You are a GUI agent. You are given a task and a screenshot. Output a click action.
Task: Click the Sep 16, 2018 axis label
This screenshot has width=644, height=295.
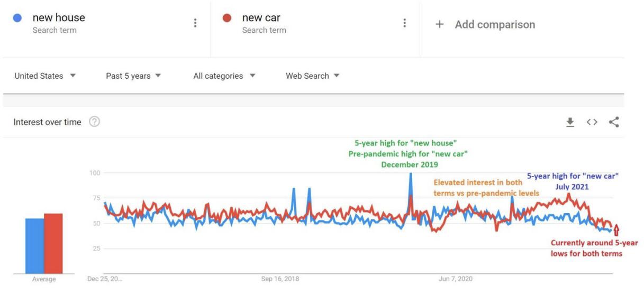(279, 279)
